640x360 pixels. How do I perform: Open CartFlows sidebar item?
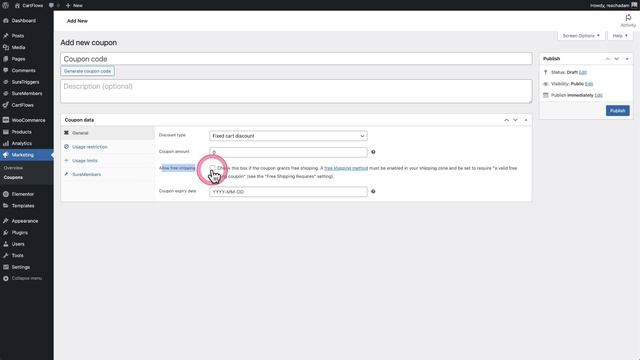(22, 105)
